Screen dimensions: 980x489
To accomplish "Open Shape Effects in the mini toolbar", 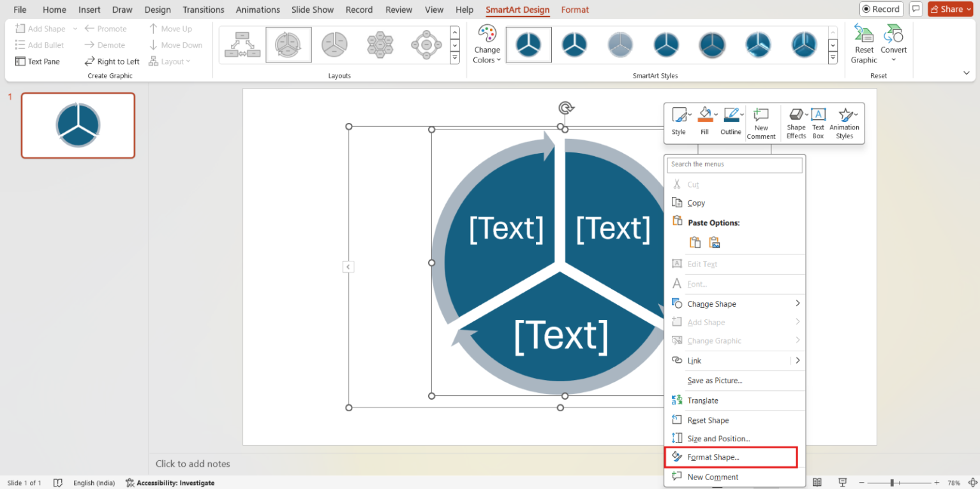I will tap(796, 124).
